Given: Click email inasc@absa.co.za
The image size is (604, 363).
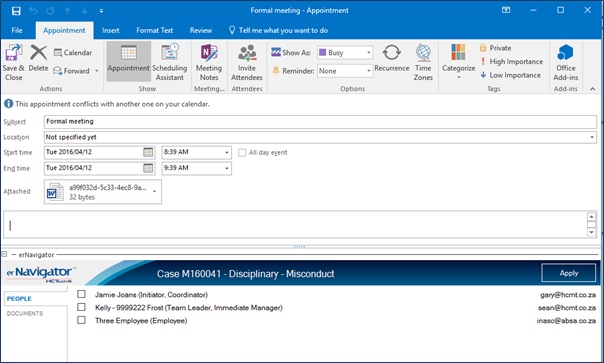Looking at the screenshot, I should tap(566, 321).
